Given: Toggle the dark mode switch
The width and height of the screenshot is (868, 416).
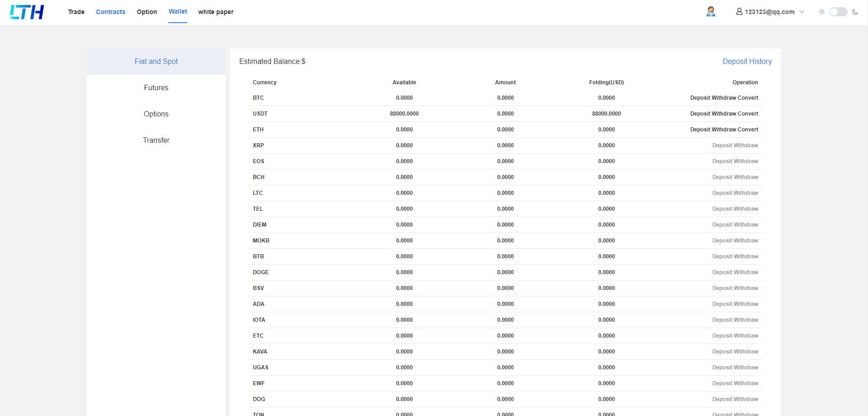Looking at the screenshot, I should (x=838, y=12).
